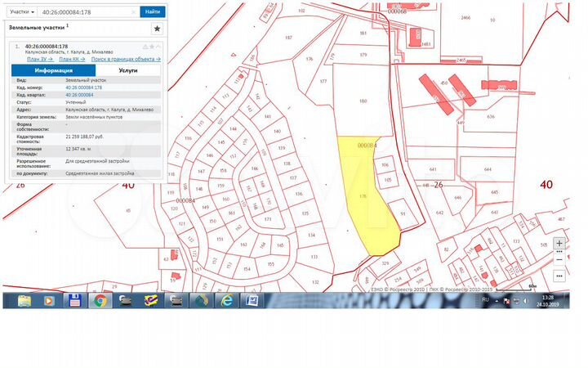The width and height of the screenshot is (588, 368).
Task: Open Поиск в границах объекта link
Action: (126, 59)
